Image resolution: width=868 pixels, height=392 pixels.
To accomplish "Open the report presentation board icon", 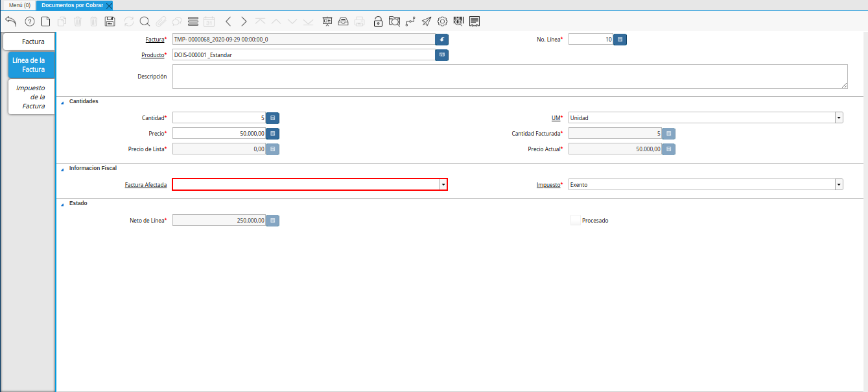I will point(327,21).
